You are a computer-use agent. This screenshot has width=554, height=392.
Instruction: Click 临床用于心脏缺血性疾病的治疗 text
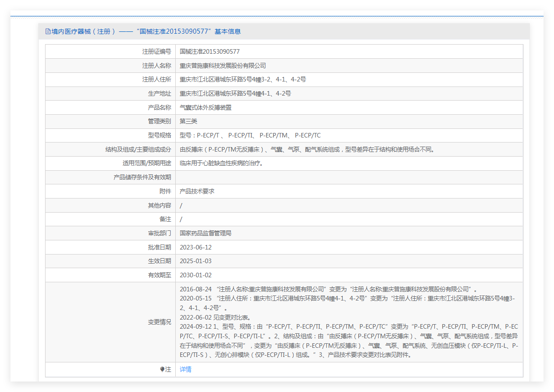pyautogui.click(x=221, y=163)
